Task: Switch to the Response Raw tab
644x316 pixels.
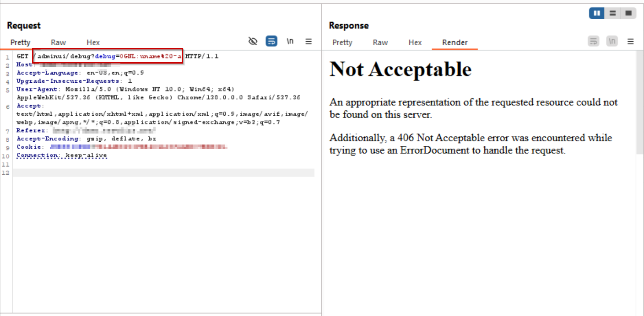Action: pyautogui.click(x=380, y=42)
